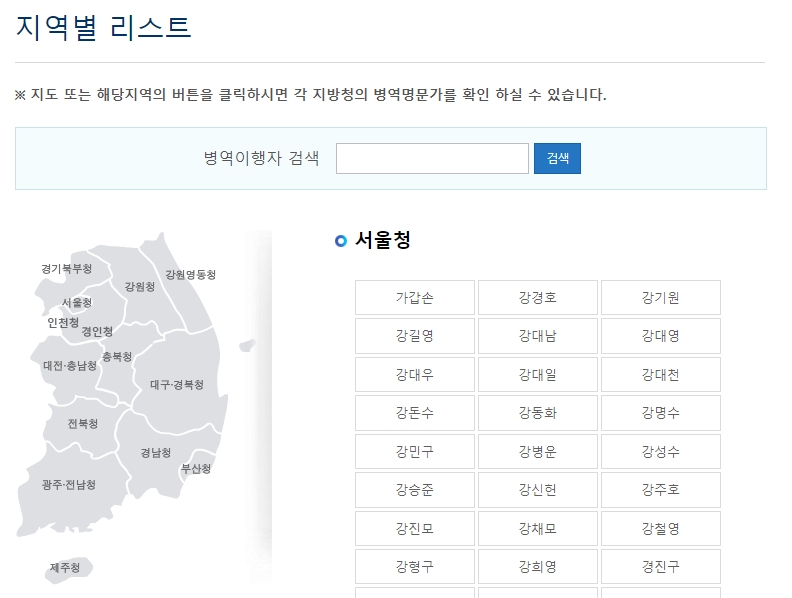Viewport: 792px width, 598px height.
Task: Open the 강대우 name entry
Action: pos(415,375)
